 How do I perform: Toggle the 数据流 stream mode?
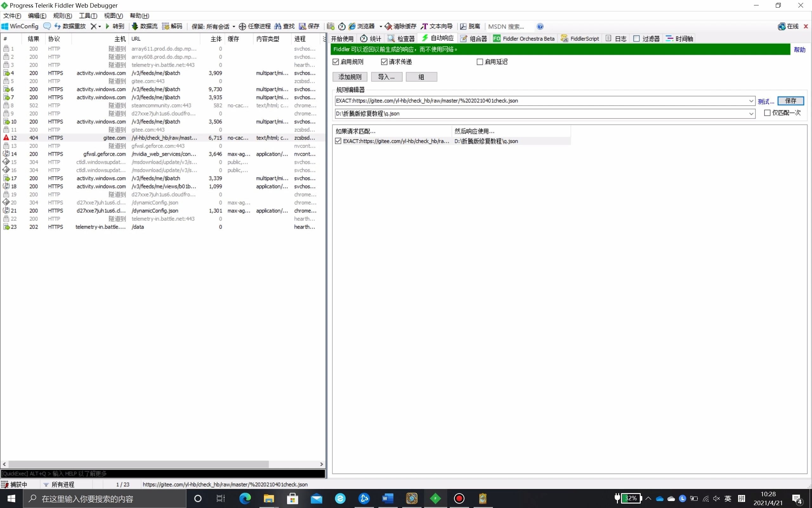click(x=144, y=26)
